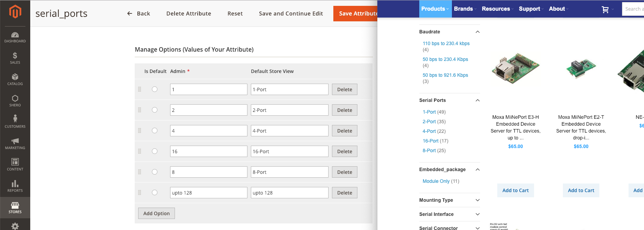
Task: Set option 2 as default
Action: click(x=155, y=110)
